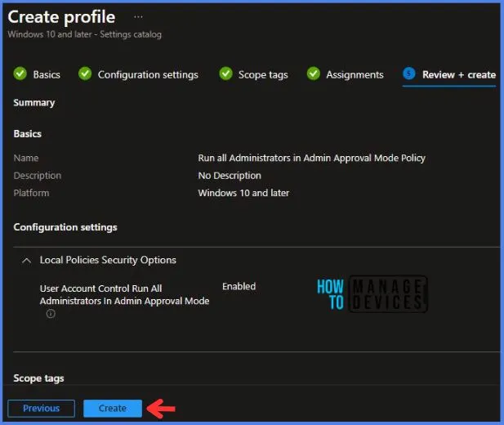Click the 'Platform' field label

31,193
